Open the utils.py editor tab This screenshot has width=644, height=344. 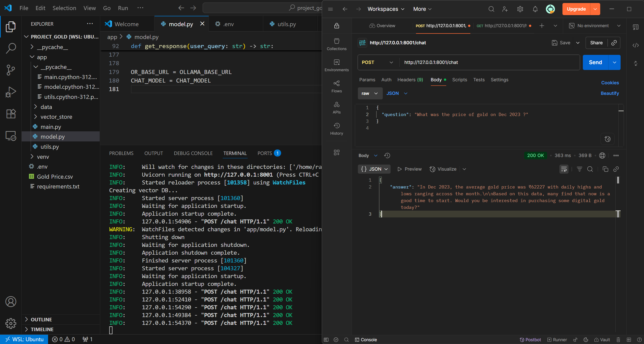tap(286, 24)
